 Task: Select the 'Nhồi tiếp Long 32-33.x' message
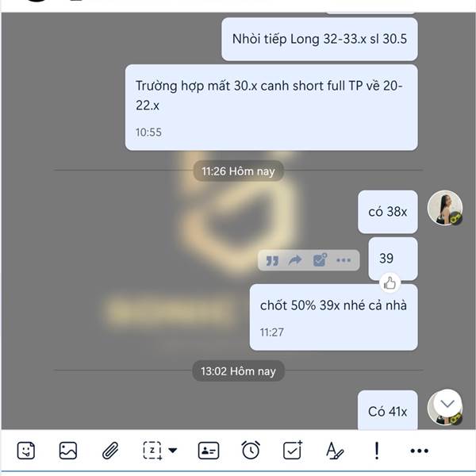click(x=320, y=39)
